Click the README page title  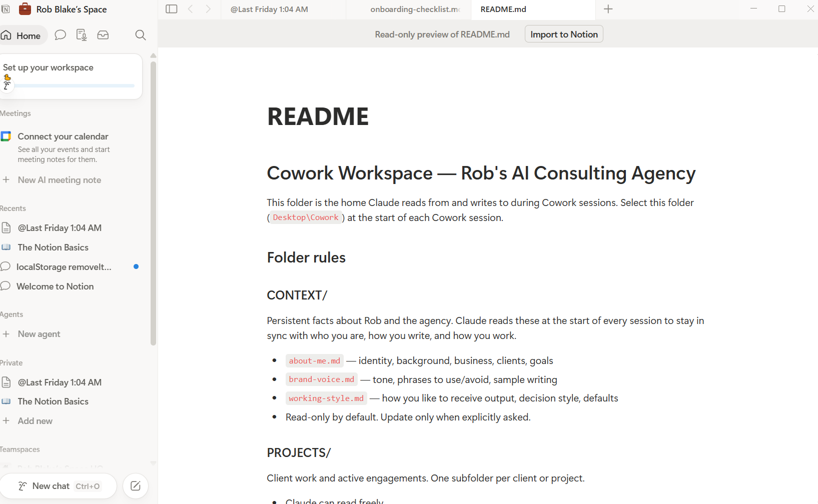pos(318,116)
